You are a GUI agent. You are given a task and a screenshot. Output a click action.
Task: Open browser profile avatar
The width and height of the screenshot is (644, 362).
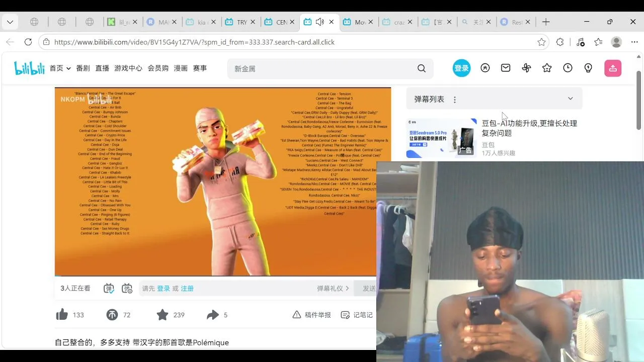tap(616, 42)
